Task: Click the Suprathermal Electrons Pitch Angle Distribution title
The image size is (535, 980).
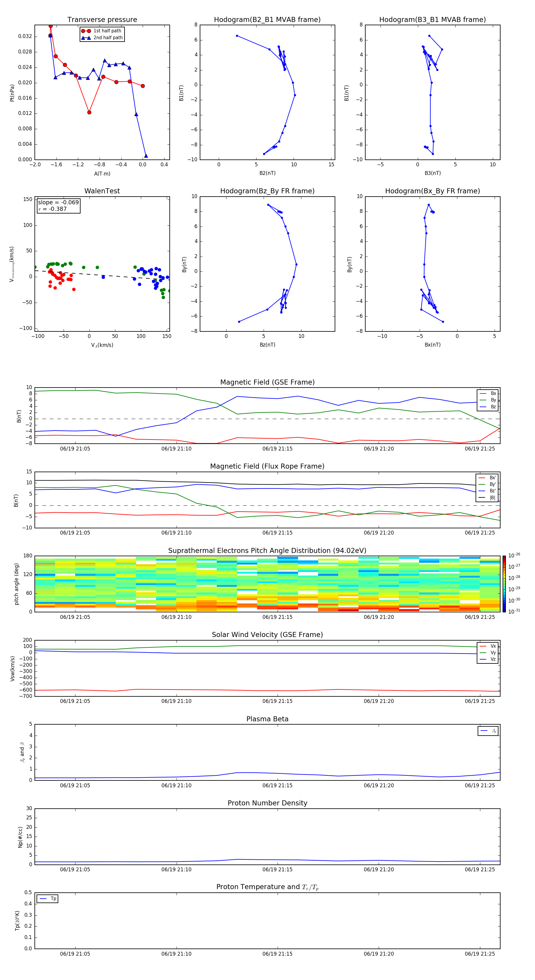Action: tap(267, 551)
